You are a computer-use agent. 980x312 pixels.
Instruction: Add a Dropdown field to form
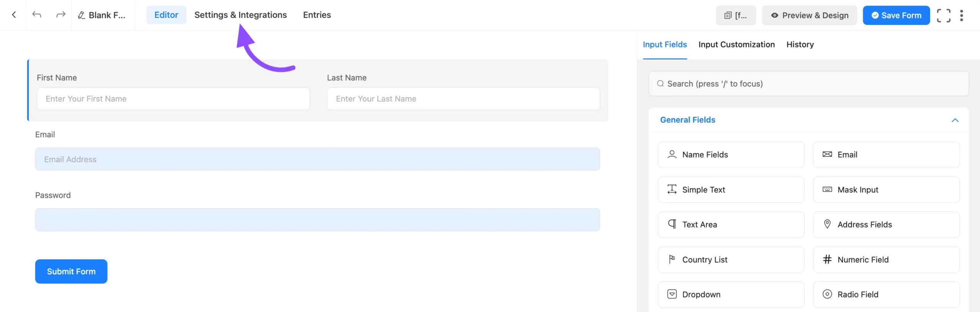click(x=730, y=294)
